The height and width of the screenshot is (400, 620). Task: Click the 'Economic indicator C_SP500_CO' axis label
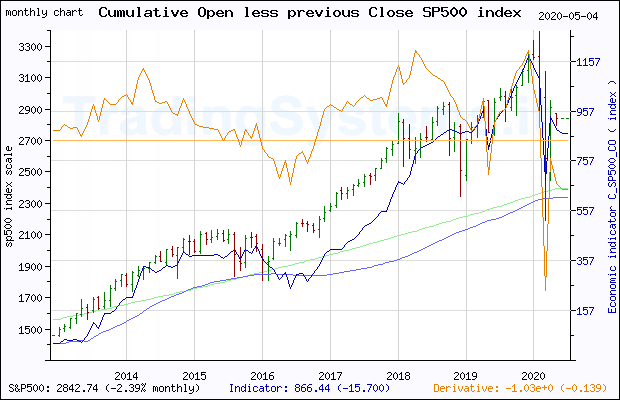tap(612, 197)
